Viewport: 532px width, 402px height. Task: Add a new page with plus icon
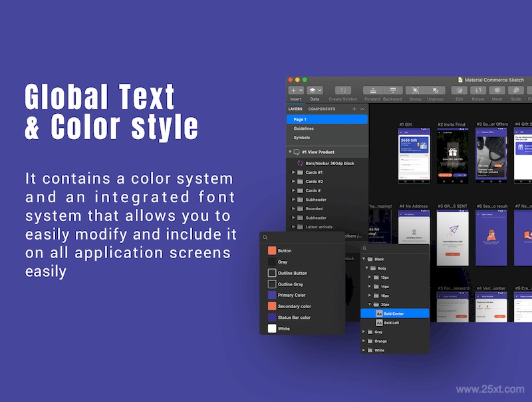[354, 109]
